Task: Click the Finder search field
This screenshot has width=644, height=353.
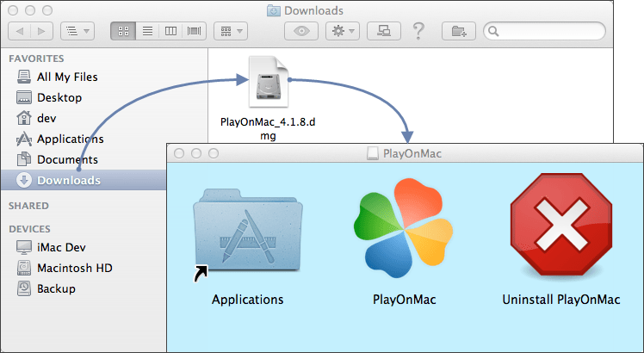Action: (x=545, y=31)
